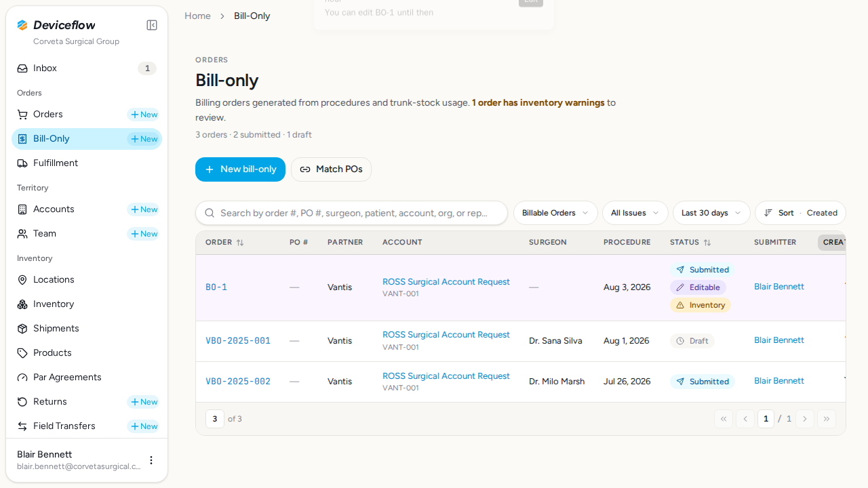This screenshot has width=868, height=488.
Task: Click Blair Bennett submitter in BO-1 row
Action: coord(779,287)
